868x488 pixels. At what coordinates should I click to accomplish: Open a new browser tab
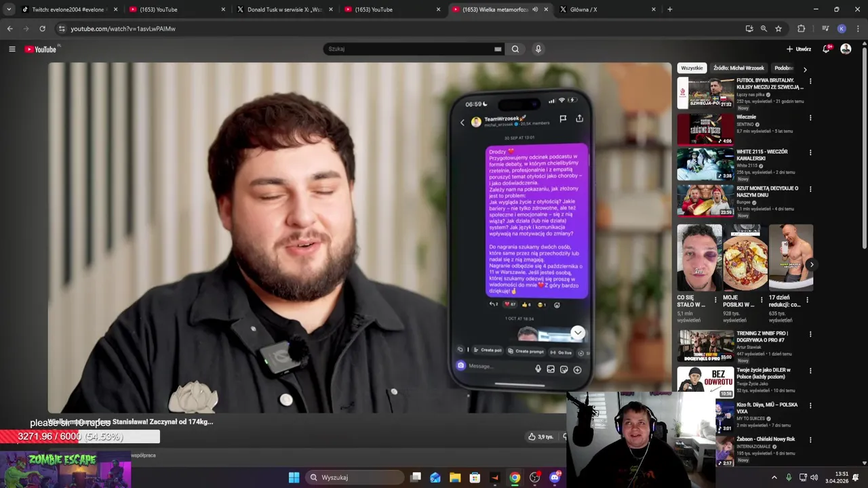[670, 9]
